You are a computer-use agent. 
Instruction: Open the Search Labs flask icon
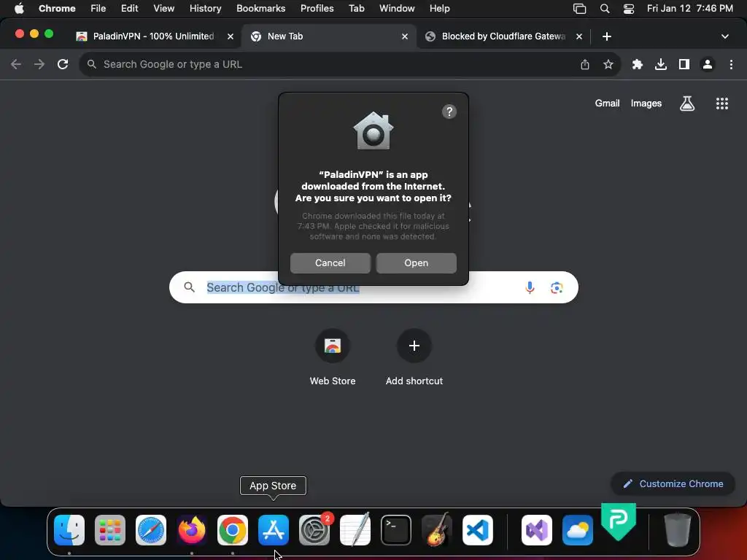tap(687, 104)
